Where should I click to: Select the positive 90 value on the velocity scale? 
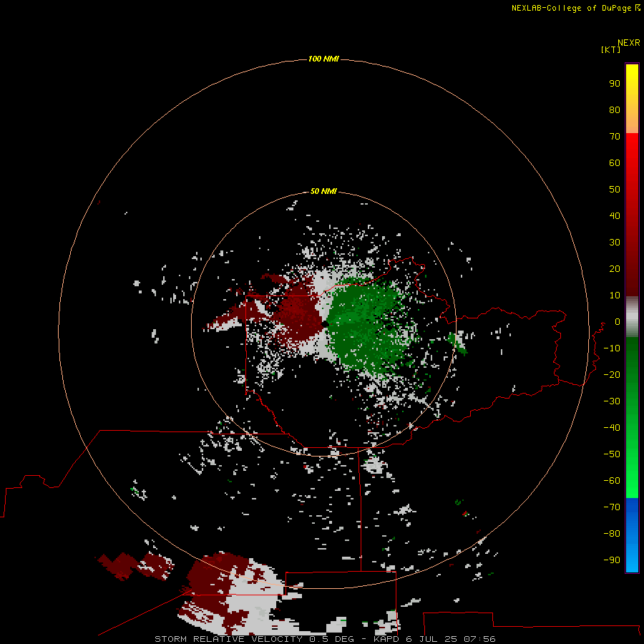pyautogui.click(x=615, y=84)
